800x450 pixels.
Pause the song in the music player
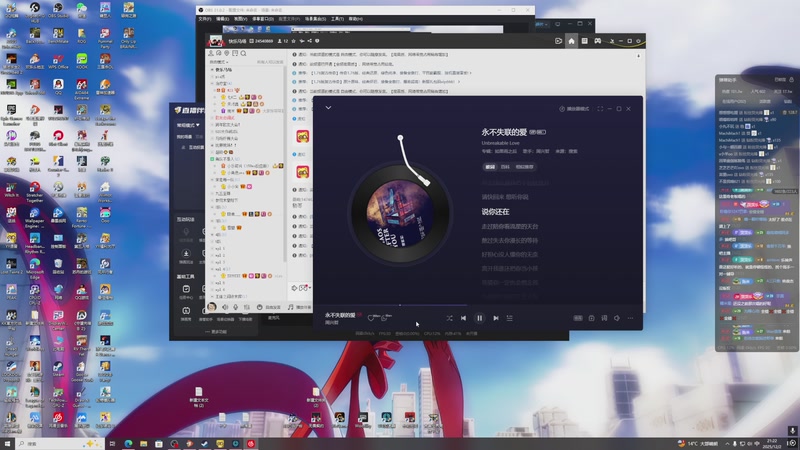pos(480,318)
